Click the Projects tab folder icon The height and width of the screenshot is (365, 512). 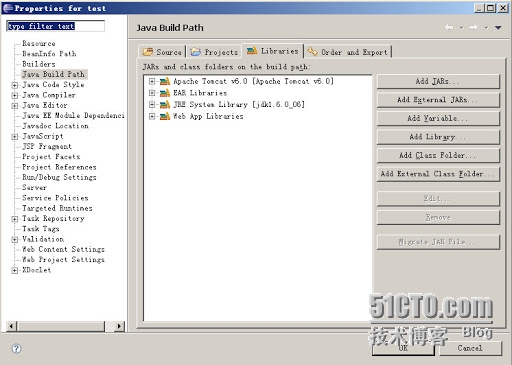(x=196, y=52)
